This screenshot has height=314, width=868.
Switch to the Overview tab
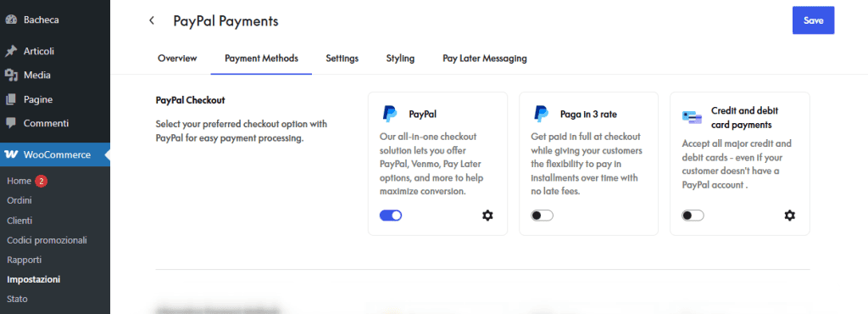pos(177,59)
